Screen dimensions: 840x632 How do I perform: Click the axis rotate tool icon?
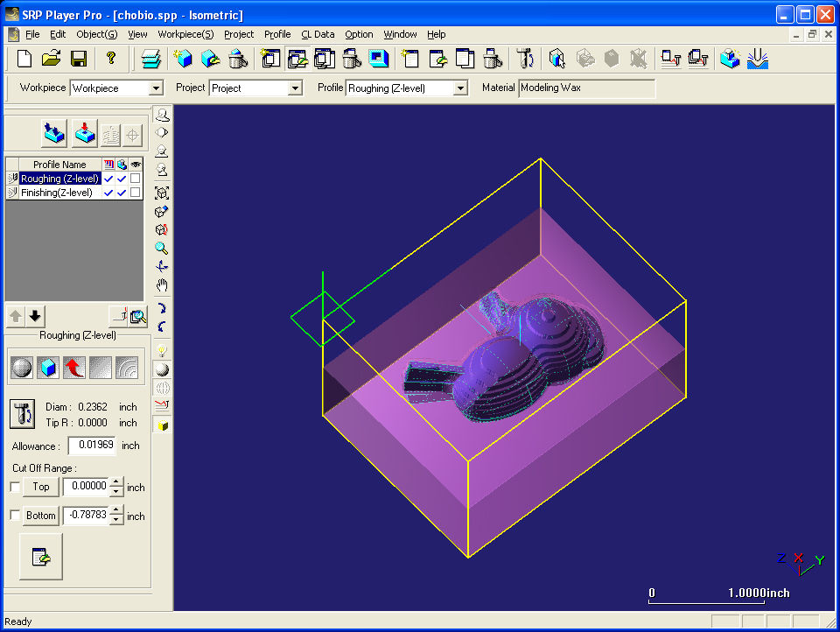162,266
